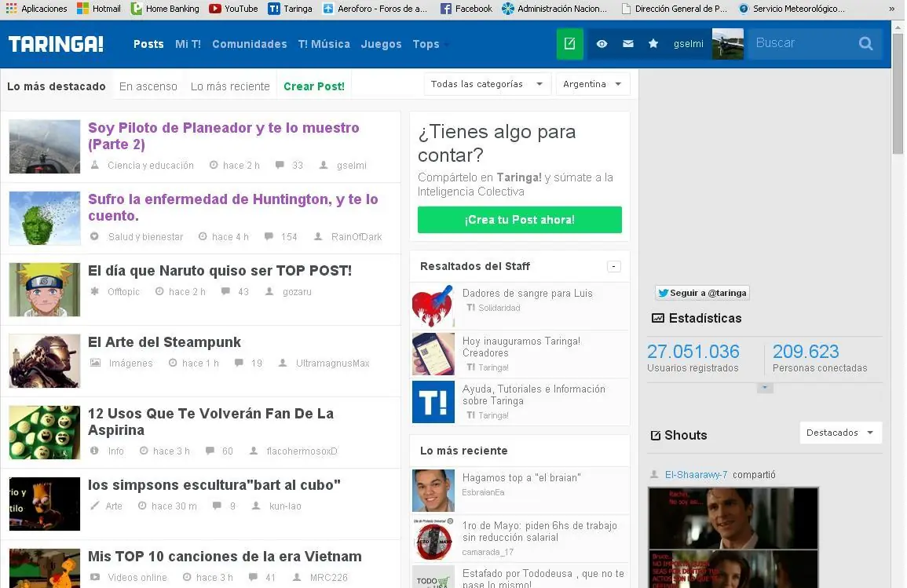Show more bookmarks chevron

click(891, 9)
